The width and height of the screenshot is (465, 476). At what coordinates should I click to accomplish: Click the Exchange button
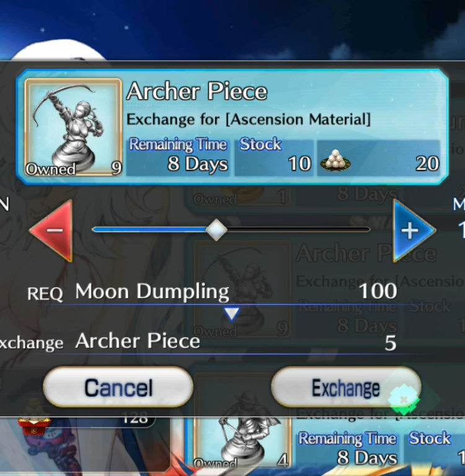[x=345, y=387]
